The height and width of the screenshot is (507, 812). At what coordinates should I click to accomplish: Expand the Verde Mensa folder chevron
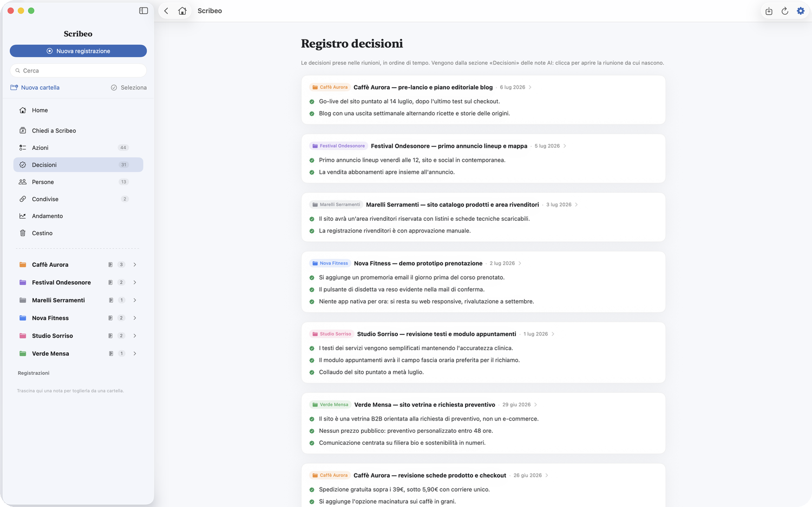135,354
